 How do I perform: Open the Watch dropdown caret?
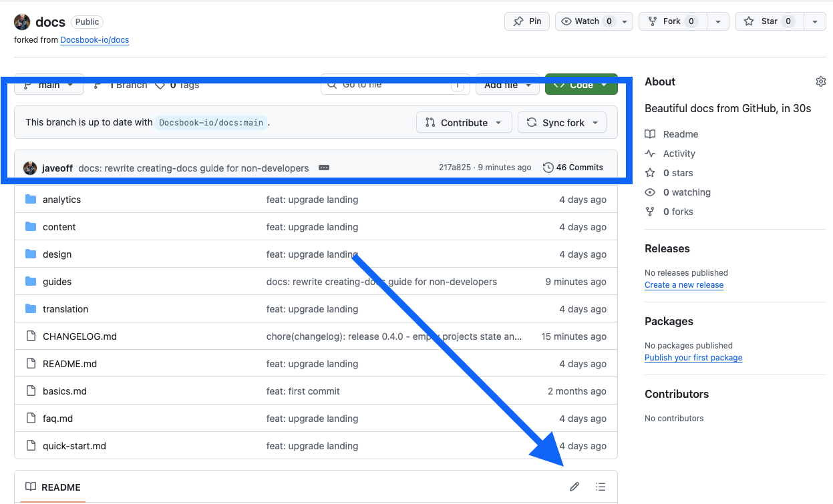tap(625, 21)
